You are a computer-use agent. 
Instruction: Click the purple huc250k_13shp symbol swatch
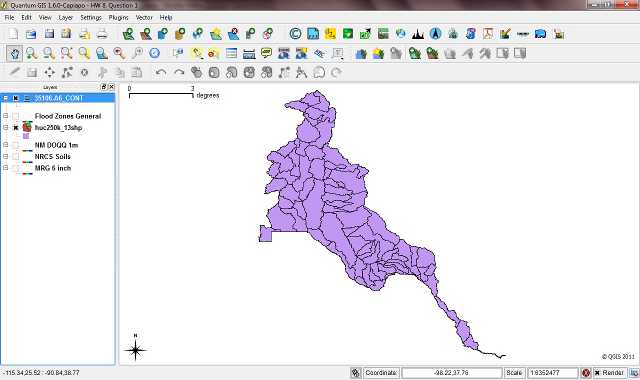click(x=26, y=136)
